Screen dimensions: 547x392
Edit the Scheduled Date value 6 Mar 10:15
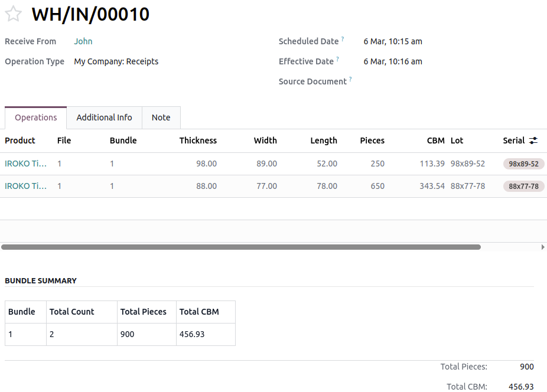coord(393,41)
